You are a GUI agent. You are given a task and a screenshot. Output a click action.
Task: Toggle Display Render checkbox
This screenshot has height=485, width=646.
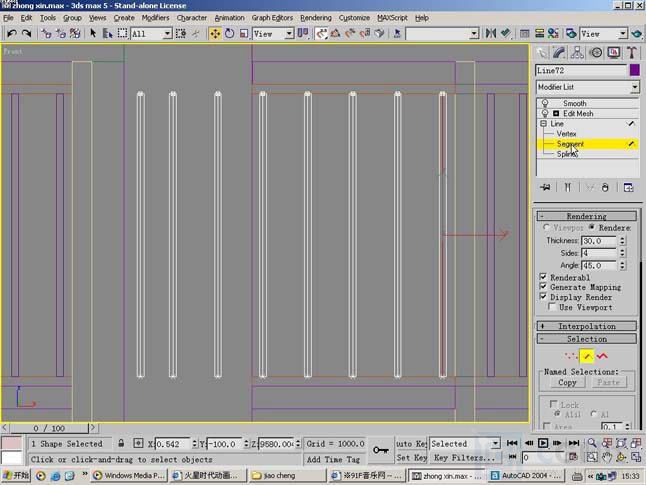(x=543, y=296)
